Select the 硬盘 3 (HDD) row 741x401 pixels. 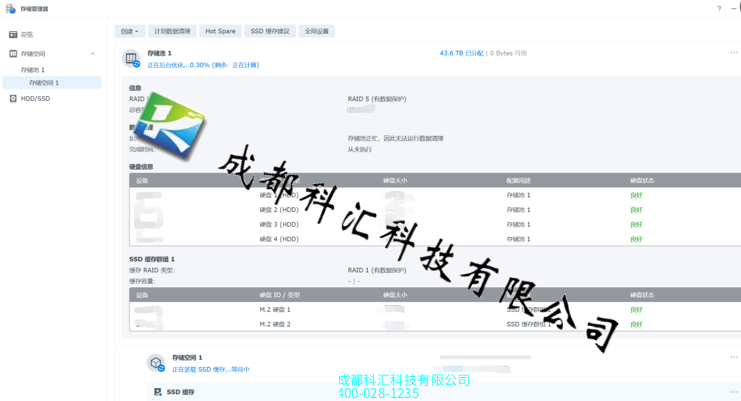pyautogui.click(x=435, y=224)
